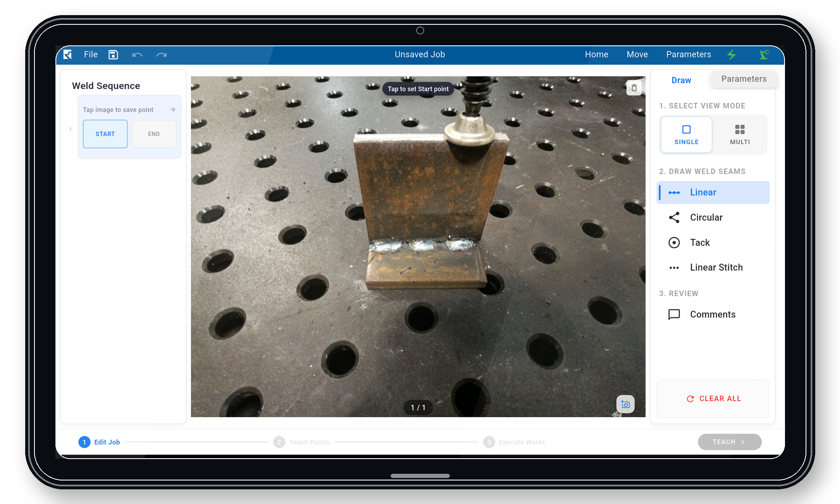Open Move in the header

click(x=637, y=55)
